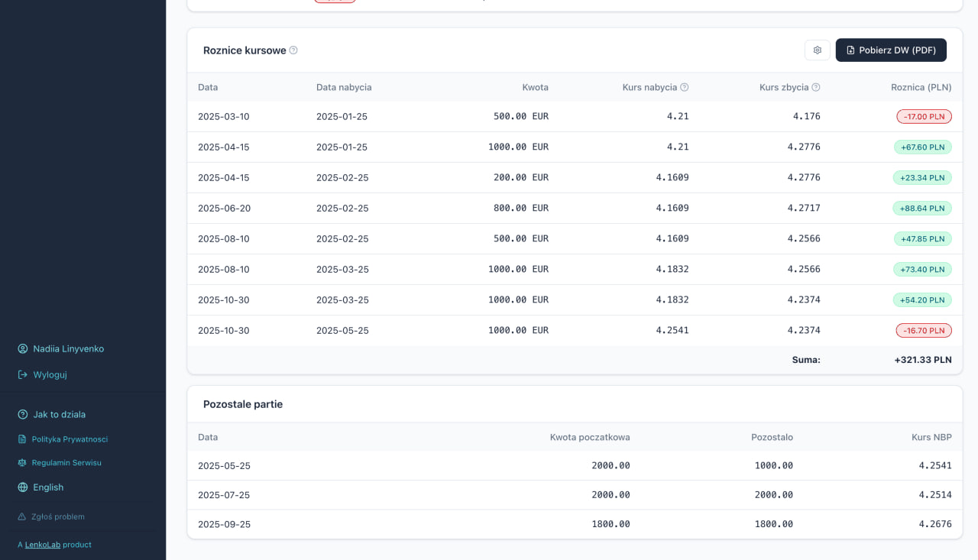Viewport: 978px width, 560px height.
Task: Click 2025-07-25 in Pozostale partie table
Action: [224, 495]
